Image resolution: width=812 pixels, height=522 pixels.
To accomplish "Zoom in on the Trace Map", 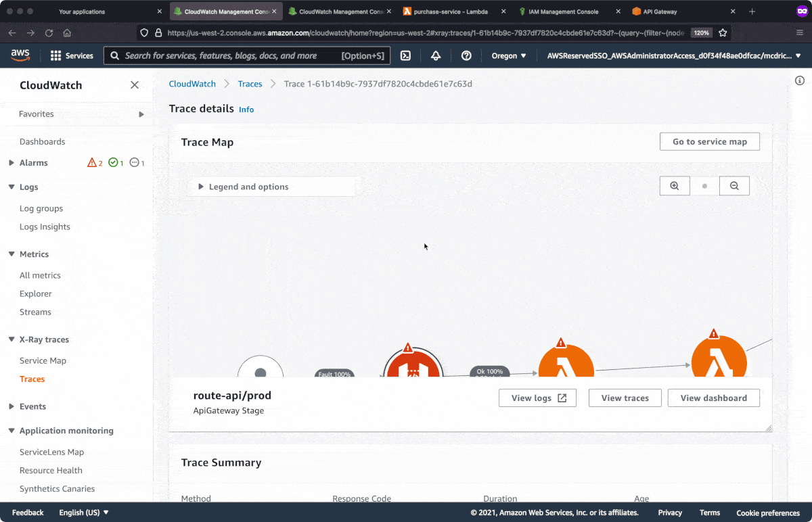I will (674, 185).
